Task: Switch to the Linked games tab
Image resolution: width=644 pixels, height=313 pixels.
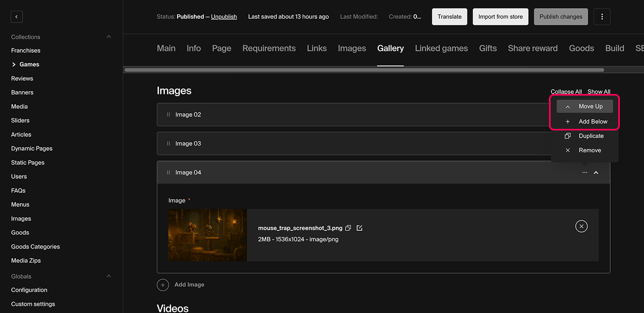Action: tap(441, 48)
